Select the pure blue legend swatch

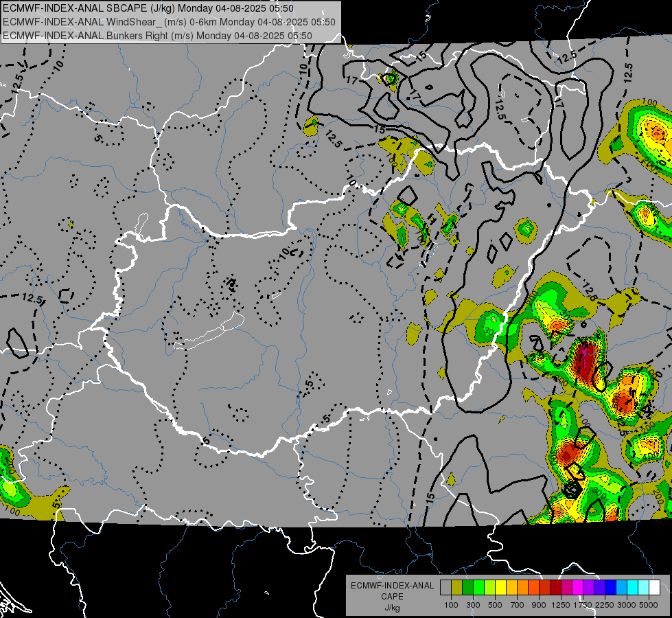(x=610, y=587)
